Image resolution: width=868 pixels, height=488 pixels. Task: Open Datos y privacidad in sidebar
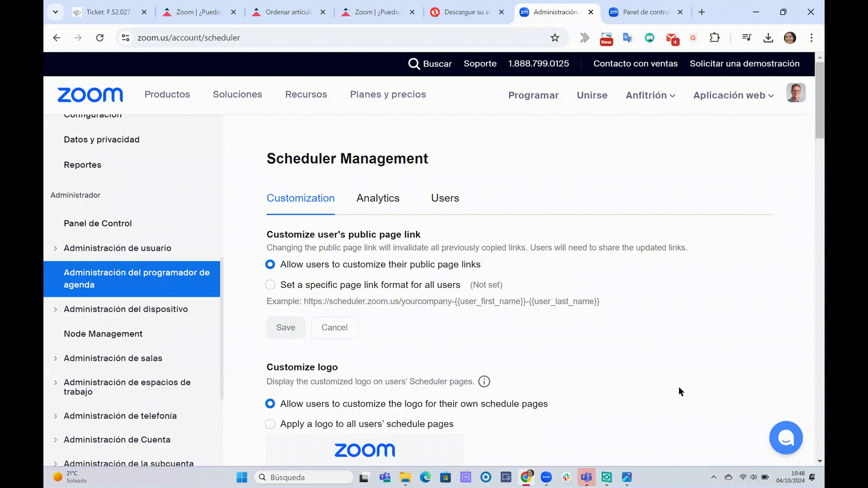(x=101, y=140)
